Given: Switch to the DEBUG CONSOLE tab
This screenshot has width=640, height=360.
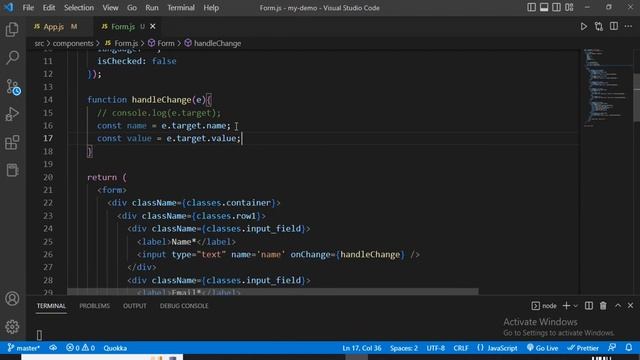Looking at the screenshot, I should 184,306.
